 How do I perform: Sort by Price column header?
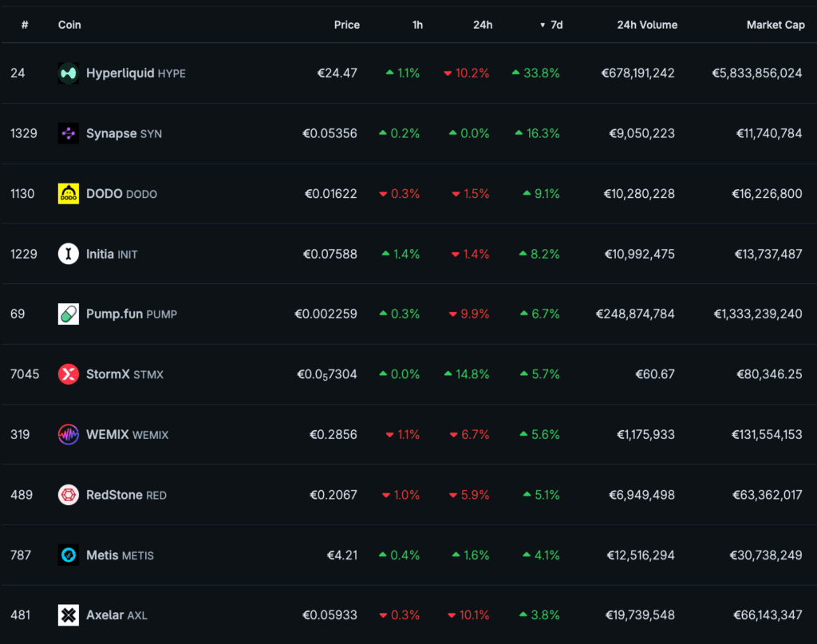tap(346, 25)
